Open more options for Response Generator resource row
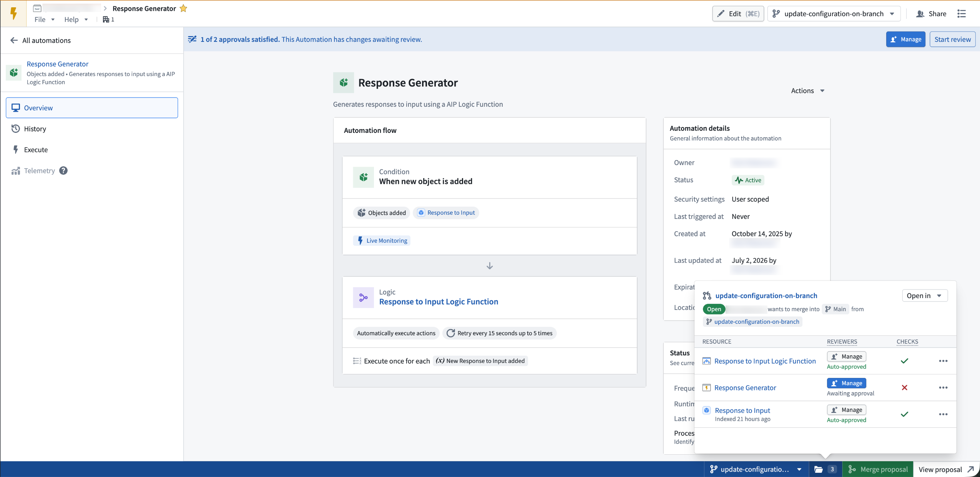 [943, 388]
